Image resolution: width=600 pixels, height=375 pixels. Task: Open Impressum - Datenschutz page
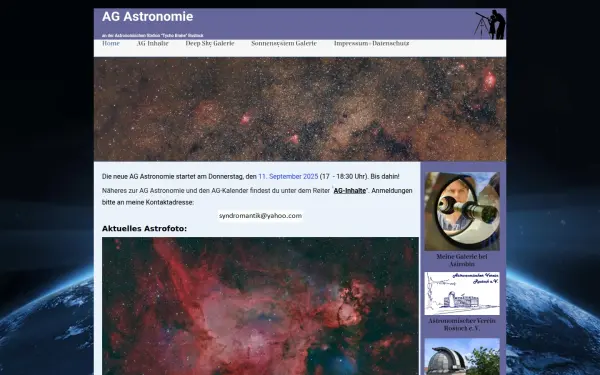point(371,44)
